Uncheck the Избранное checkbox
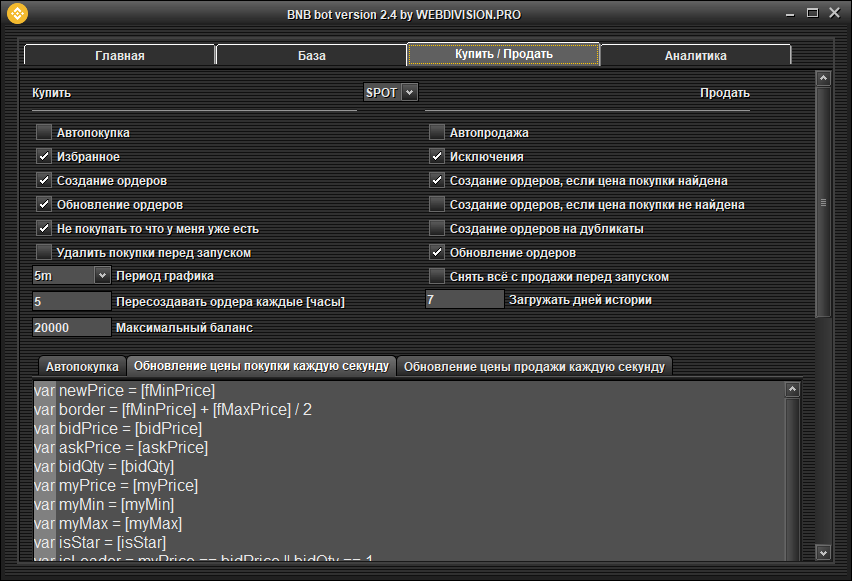 click(x=44, y=156)
